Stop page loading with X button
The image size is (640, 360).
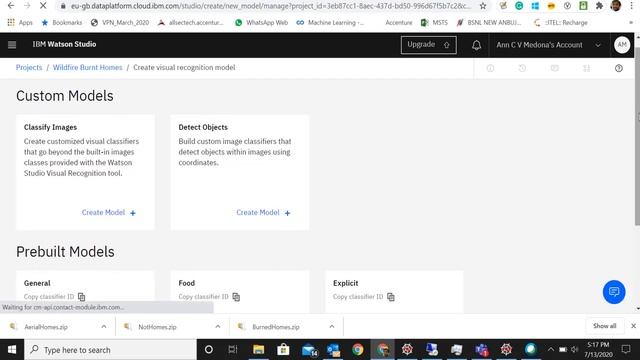coord(43,6)
